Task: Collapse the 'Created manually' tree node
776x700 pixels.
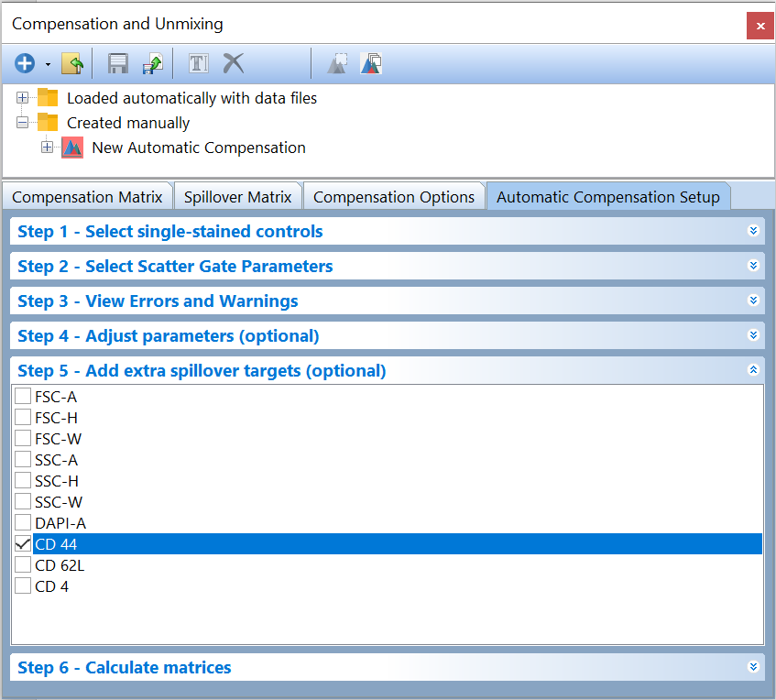Action: [22, 122]
